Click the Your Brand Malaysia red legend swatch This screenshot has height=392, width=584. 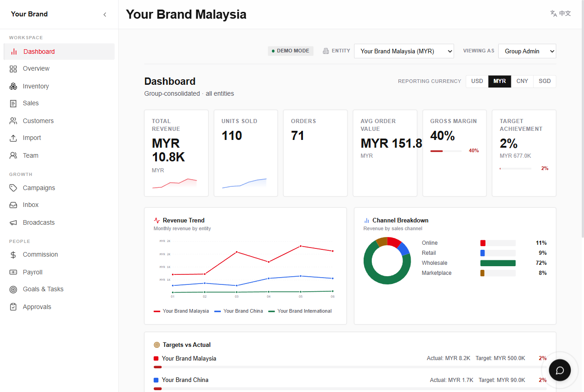coord(157,311)
